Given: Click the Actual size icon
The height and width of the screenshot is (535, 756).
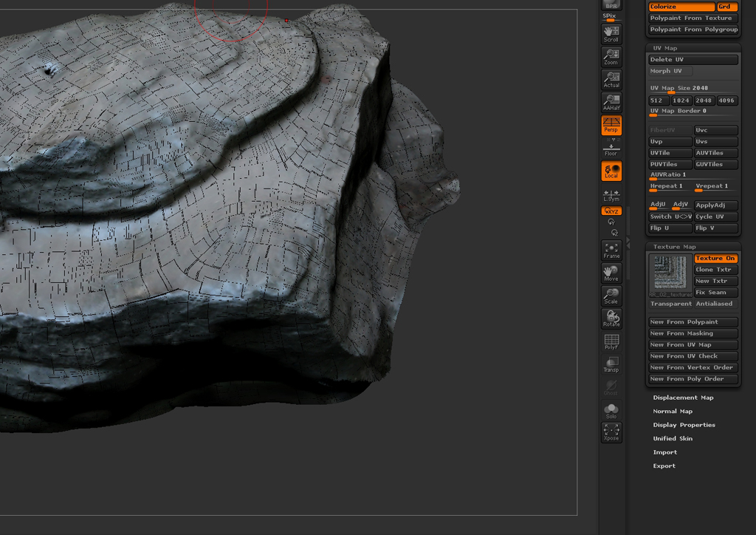Looking at the screenshot, I should click(611, 80).
